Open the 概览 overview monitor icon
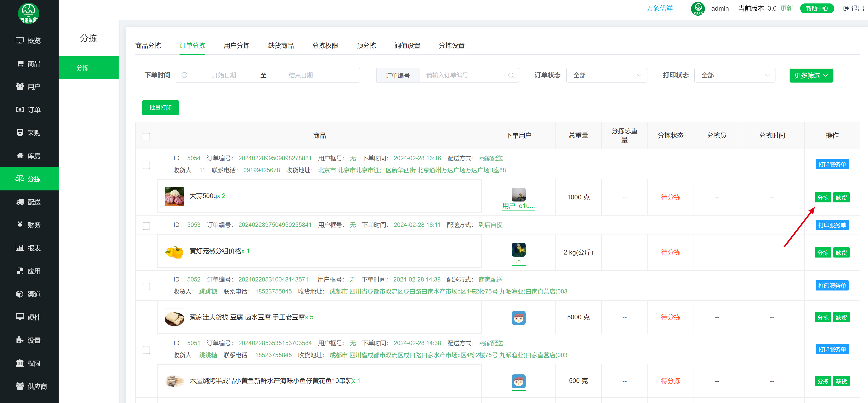 [20, 40]
